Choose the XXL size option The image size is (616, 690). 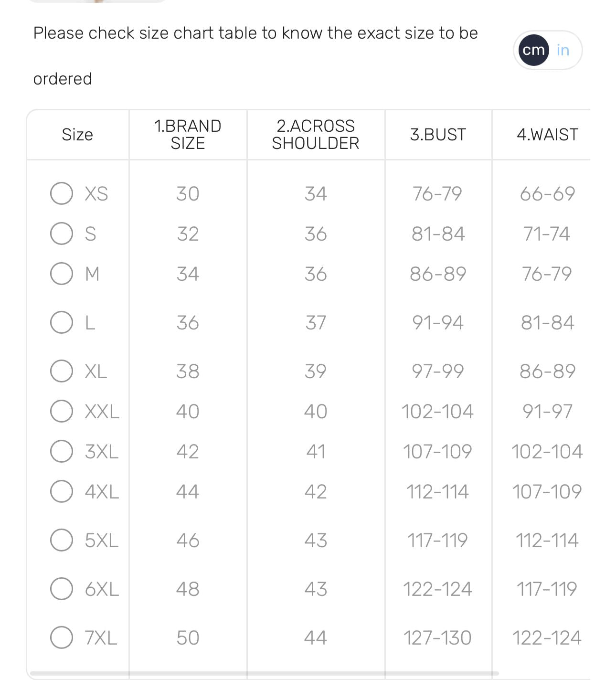point(62,411)
